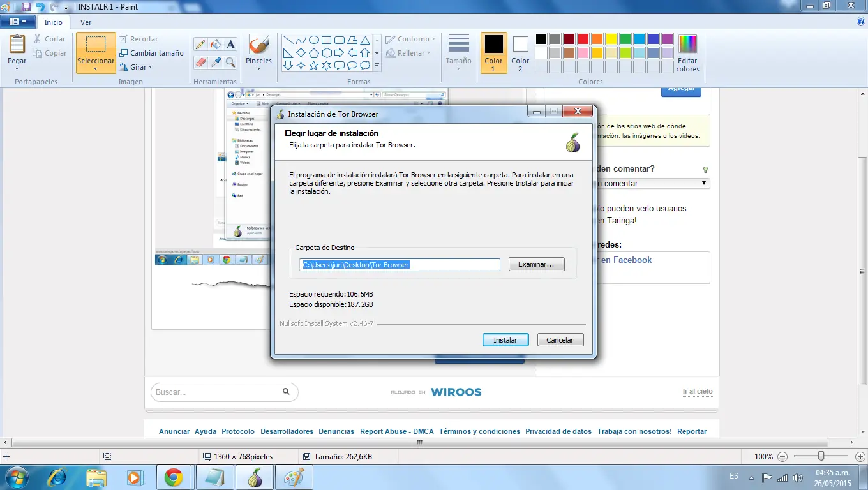Select the Text tool

[x=231, y=44]
